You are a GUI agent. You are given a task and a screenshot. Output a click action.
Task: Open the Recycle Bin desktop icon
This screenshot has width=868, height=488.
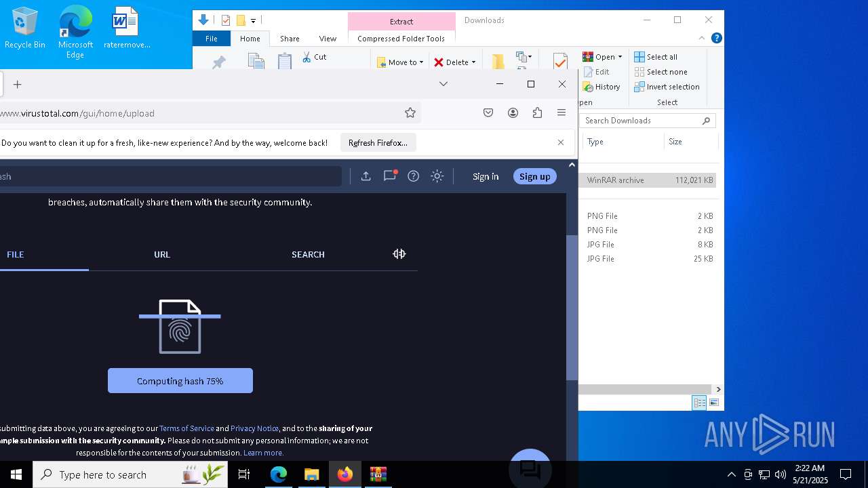[25, 28]
